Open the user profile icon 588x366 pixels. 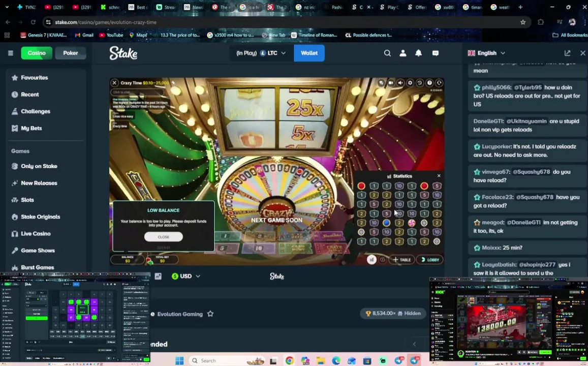(403, 53)
